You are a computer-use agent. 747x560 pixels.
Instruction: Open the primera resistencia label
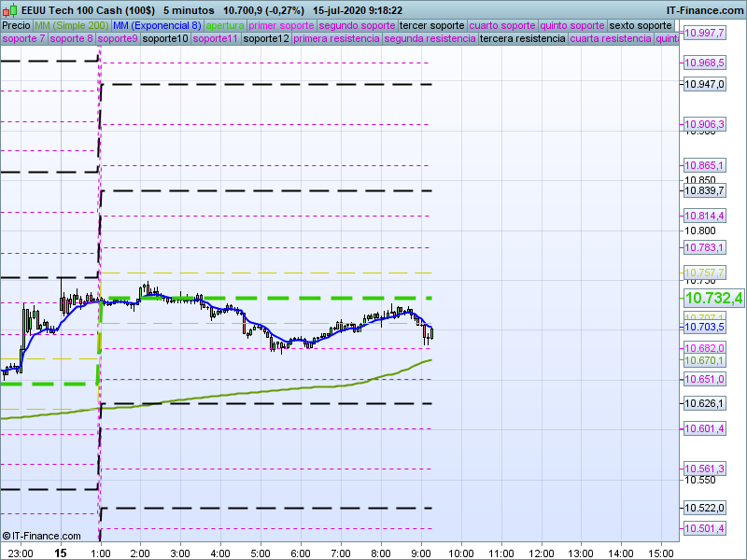click(336, 39)
